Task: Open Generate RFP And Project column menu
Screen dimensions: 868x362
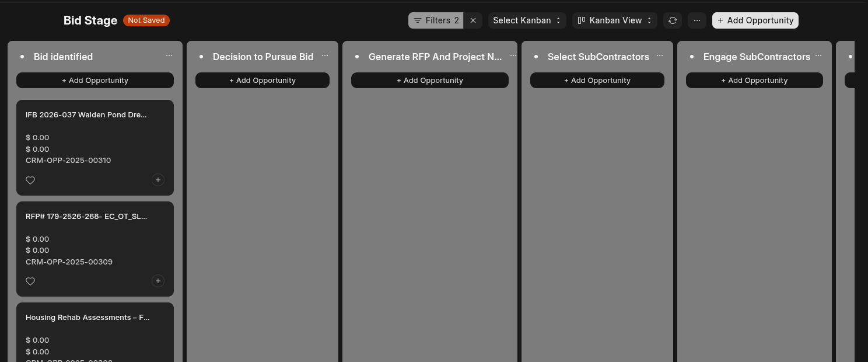Action: 513,56
